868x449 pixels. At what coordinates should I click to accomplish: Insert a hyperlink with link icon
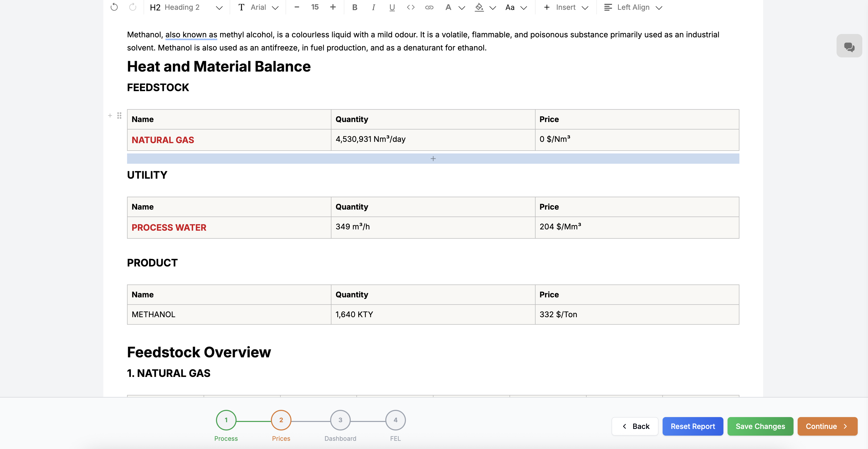(x=429, y=7)
